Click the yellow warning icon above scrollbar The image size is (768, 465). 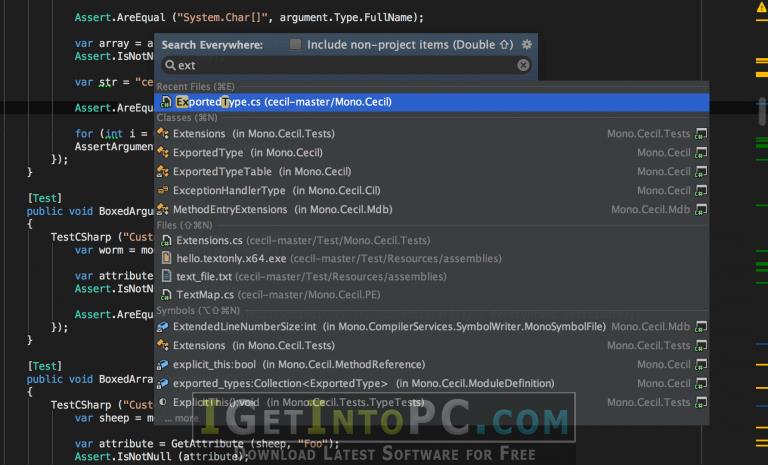(762, 5)
